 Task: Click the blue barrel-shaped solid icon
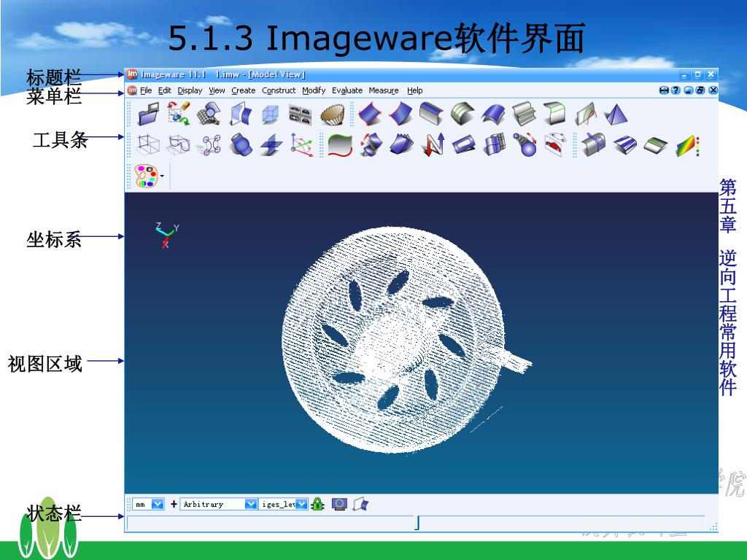[x=240, y=144]
